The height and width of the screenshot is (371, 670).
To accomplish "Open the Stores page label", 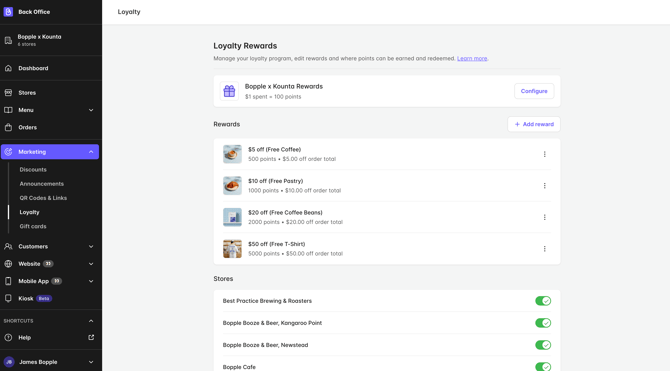I will tap(27, 92).
